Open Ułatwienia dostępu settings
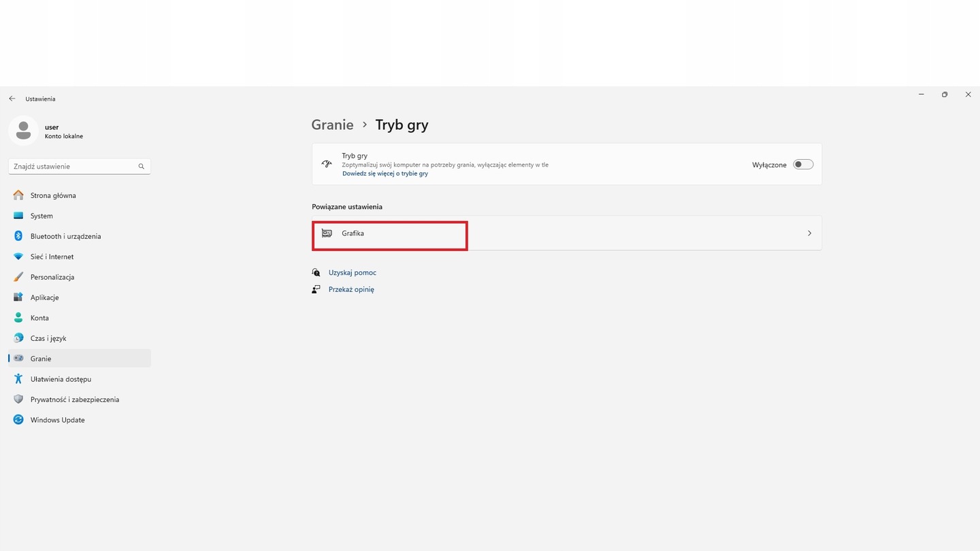The width and height of the screenshot is (980, 551). point(80,379)
